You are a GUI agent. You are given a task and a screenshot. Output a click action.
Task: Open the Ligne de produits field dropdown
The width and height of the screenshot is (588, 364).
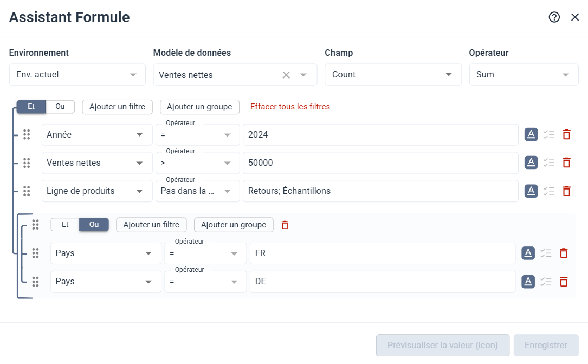97,191
